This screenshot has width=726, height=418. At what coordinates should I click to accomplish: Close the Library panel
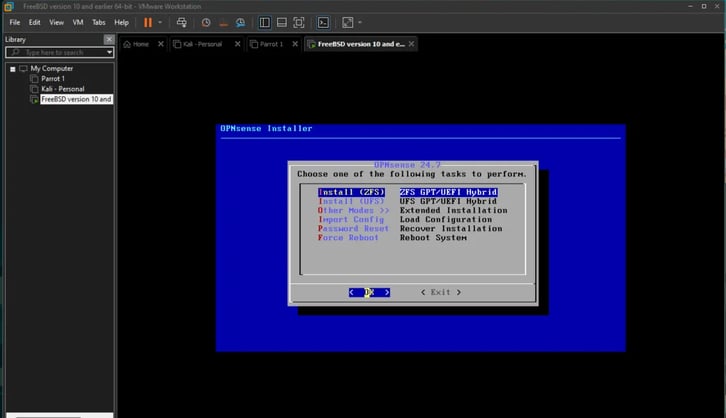tap(109, 39)
